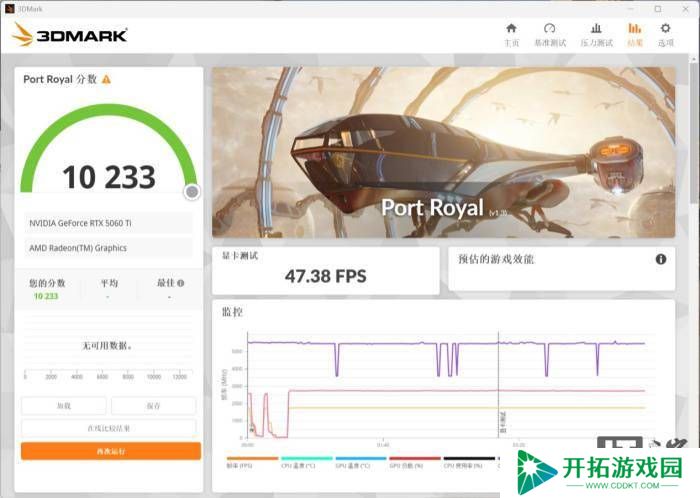Click the Port Royal hero image
700x498 pixels.
[443, 152]
